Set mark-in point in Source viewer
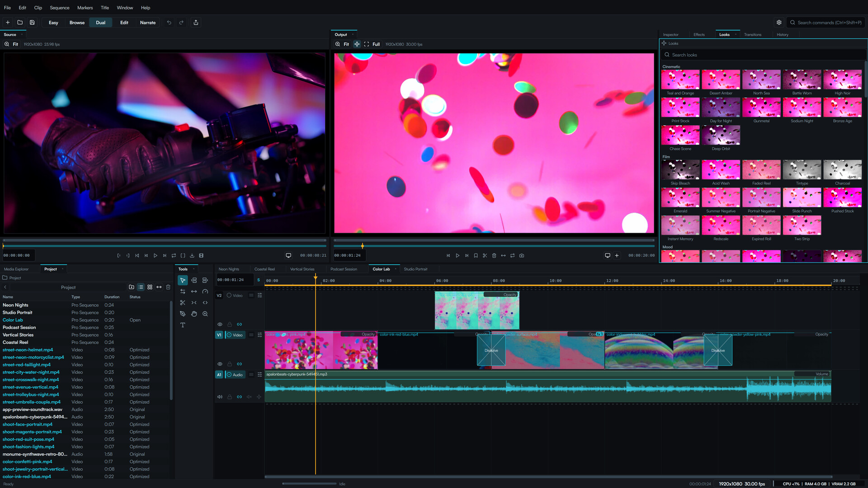The height and width of the screenshot is (488, 868). click(119, 256)
